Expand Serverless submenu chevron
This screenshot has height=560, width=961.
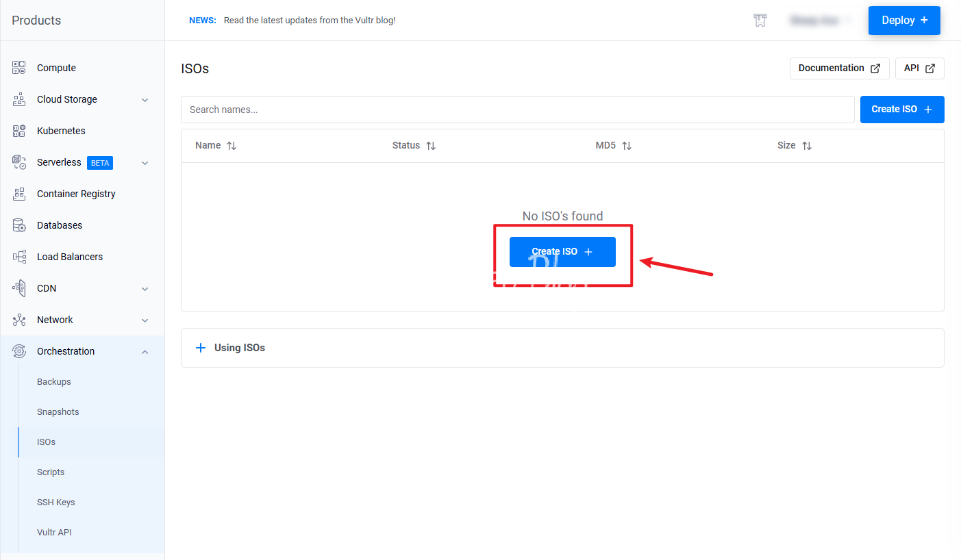click(145, 163)
